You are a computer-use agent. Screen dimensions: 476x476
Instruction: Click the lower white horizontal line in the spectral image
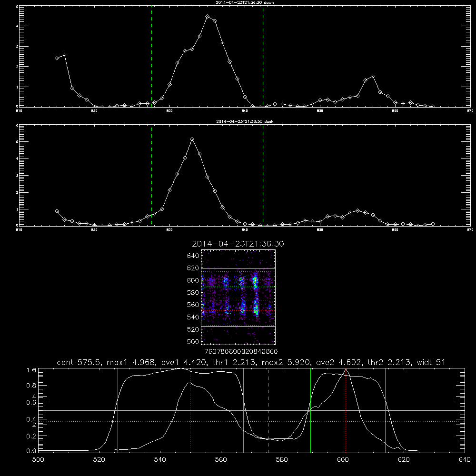point(238,326)
